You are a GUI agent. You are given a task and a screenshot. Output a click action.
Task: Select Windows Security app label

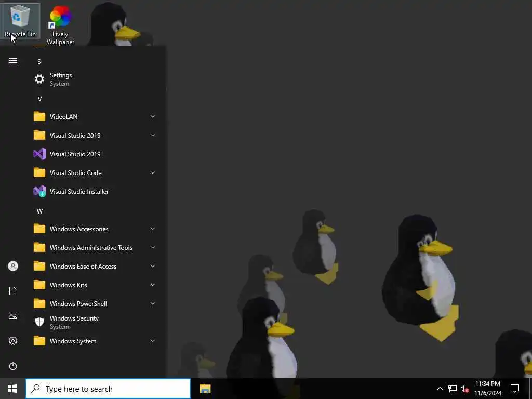point(74,318)
